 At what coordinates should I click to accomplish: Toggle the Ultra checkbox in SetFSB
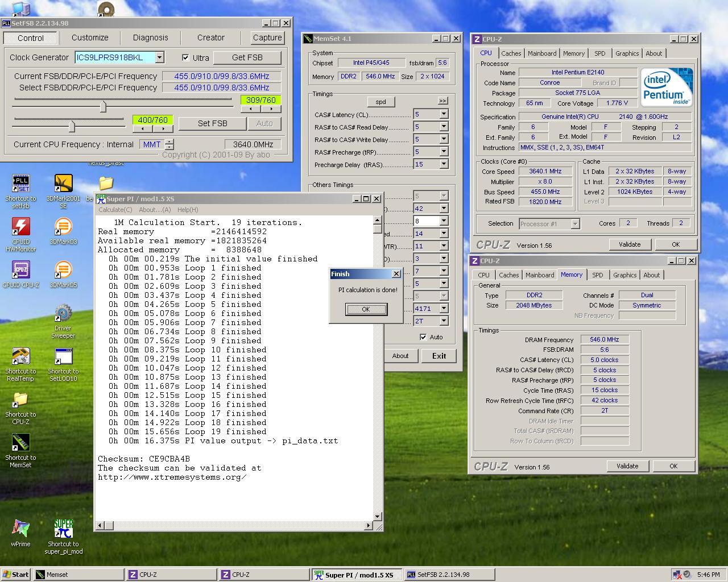(x=185, y=57)
